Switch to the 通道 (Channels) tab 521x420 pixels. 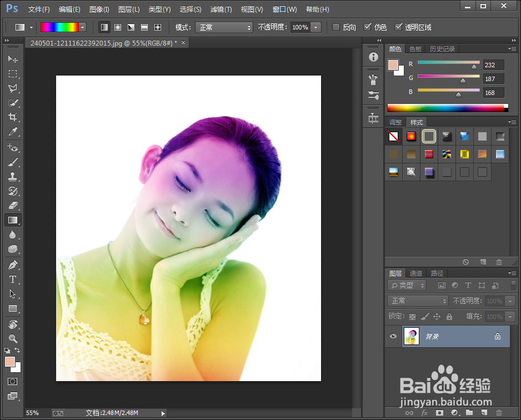pyautogui.click(x=415, y=273)
